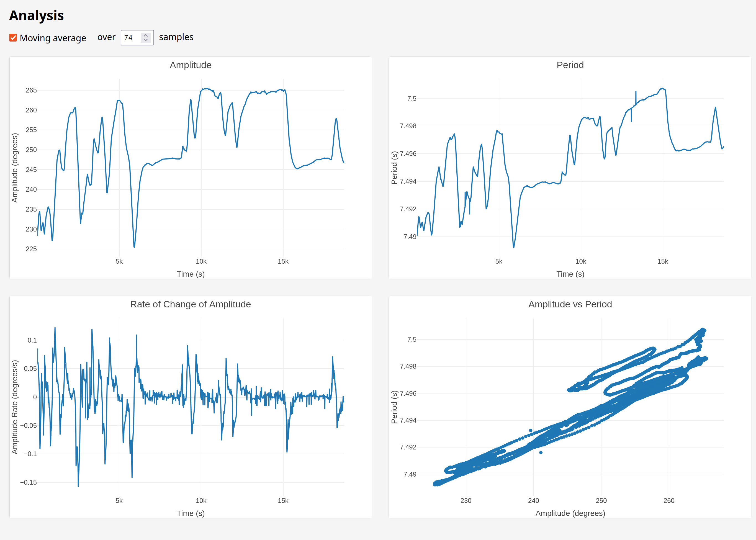Image resolution: width=756 pixels, height=540 pixels.
Task: Decrease samples with the down stepper arrow
Action: click(x=146, y=40)
